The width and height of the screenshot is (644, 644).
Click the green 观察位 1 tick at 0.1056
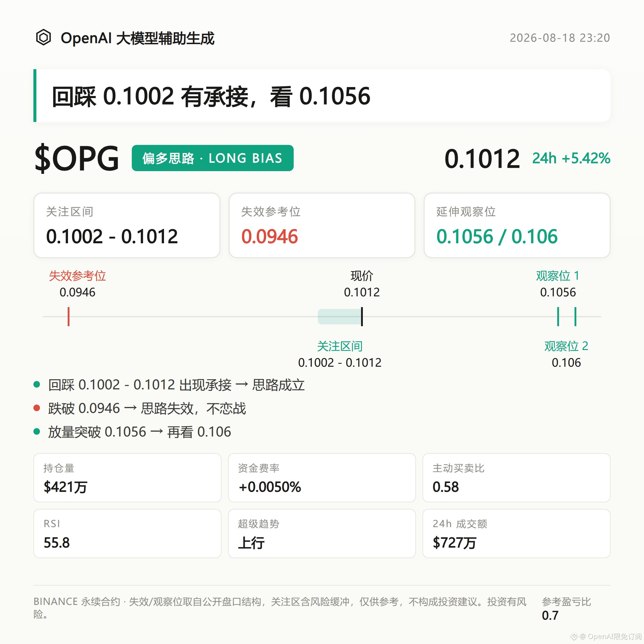558,316
